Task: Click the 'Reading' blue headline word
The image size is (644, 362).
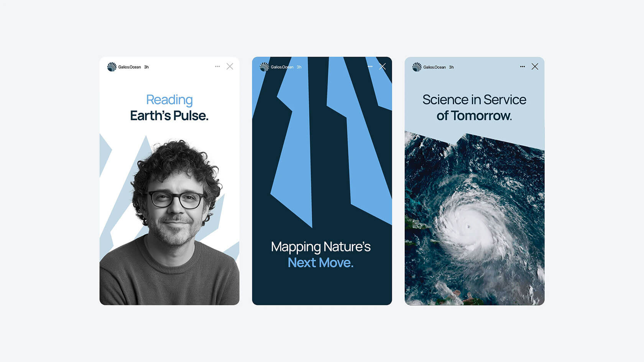Action: coord(169,100)
